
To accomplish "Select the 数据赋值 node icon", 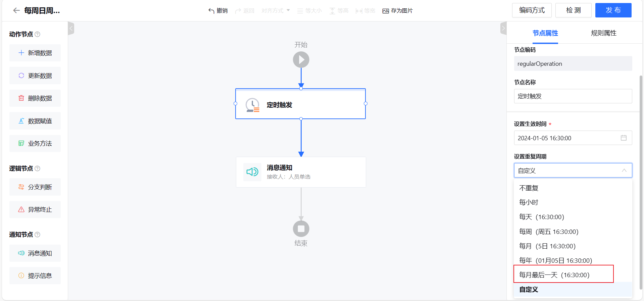I will (x=21, y=121).
